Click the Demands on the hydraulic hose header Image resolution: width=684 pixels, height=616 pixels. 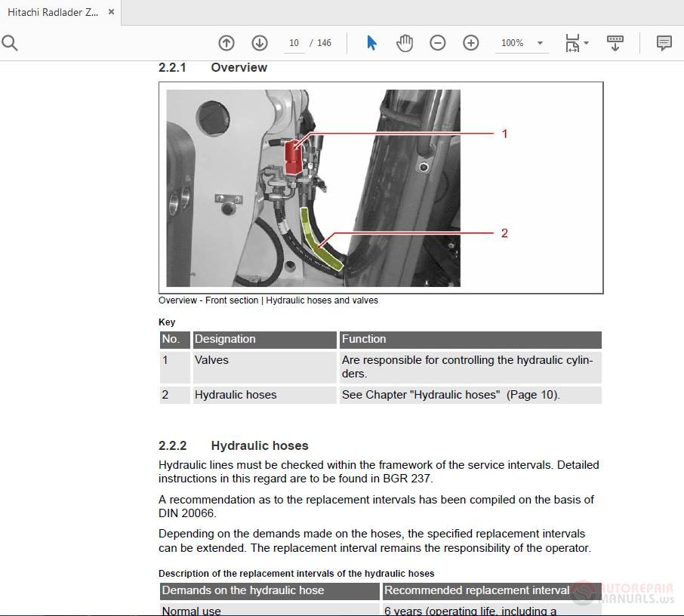pos(270,590)
